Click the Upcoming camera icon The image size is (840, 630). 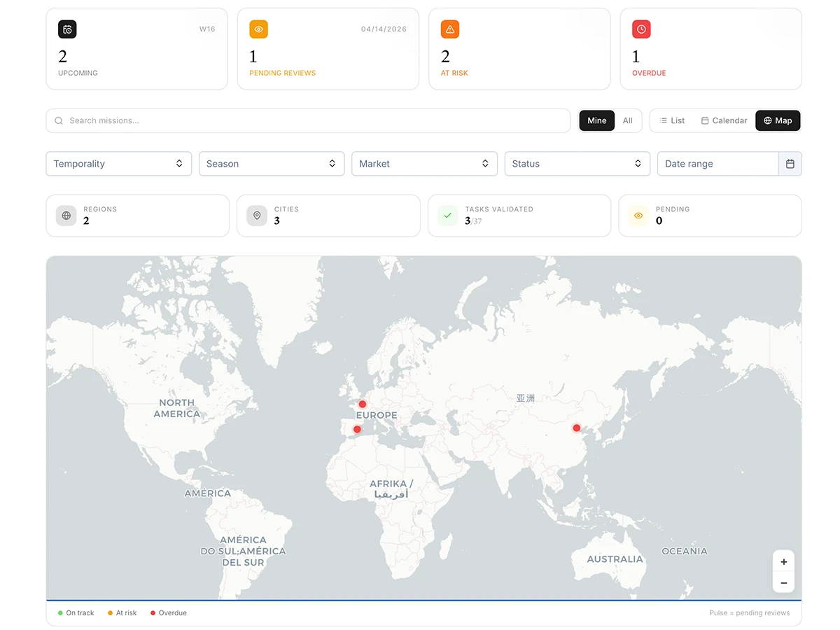click(66, 29)
